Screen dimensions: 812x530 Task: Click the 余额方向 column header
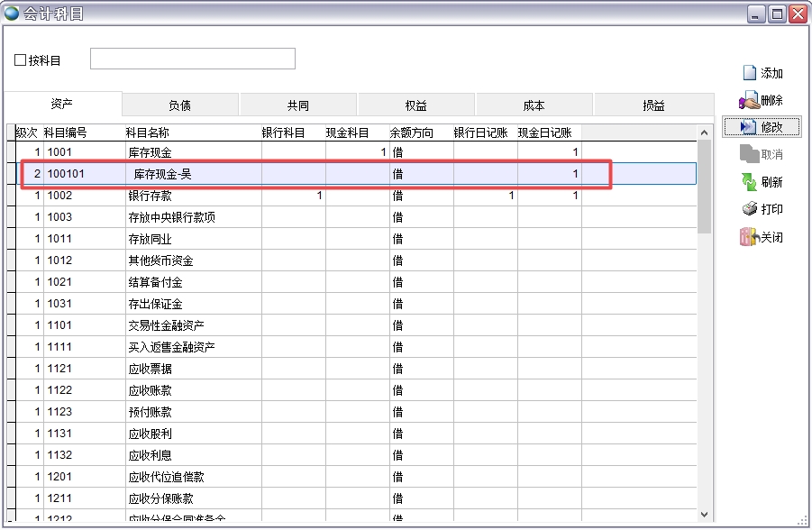(411, 132)
